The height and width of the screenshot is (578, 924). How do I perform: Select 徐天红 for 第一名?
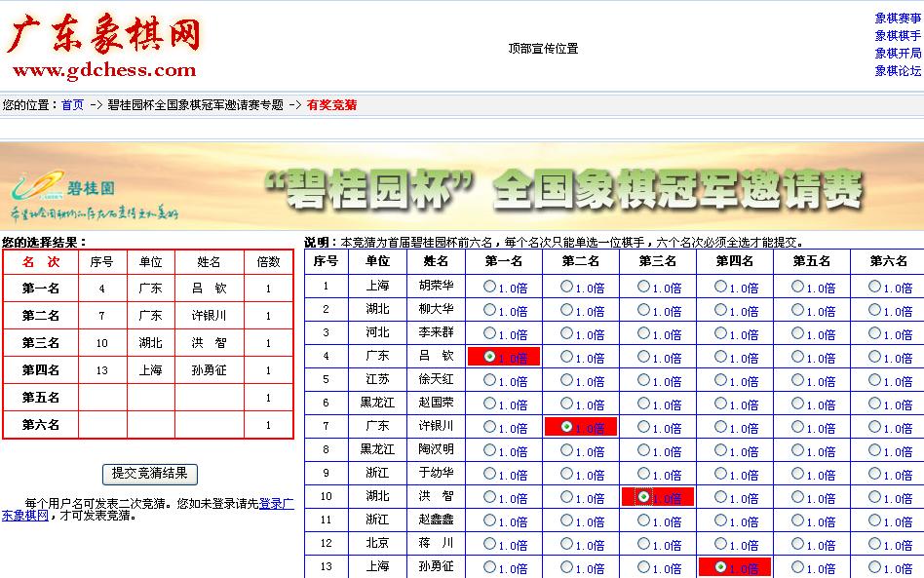489,379
